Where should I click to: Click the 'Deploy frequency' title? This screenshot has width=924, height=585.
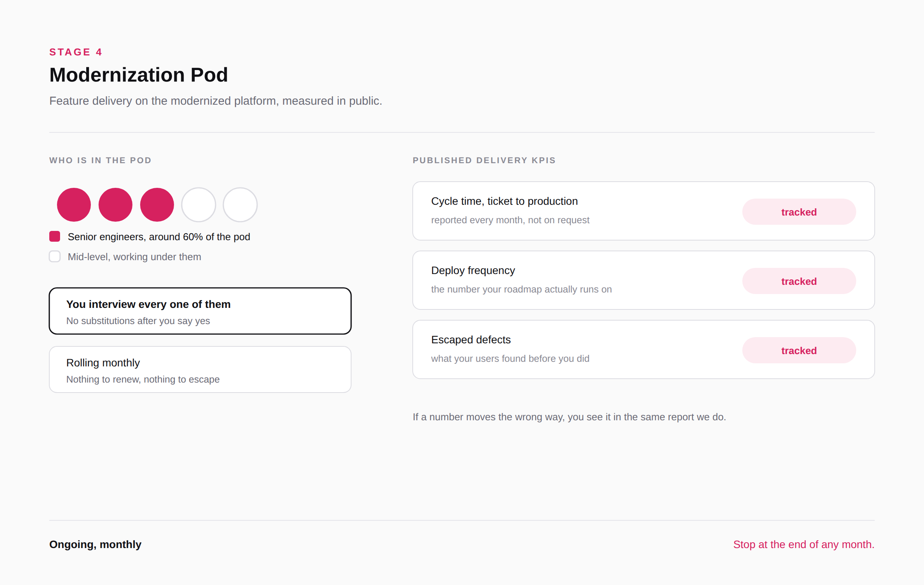(x=473, y=271)
